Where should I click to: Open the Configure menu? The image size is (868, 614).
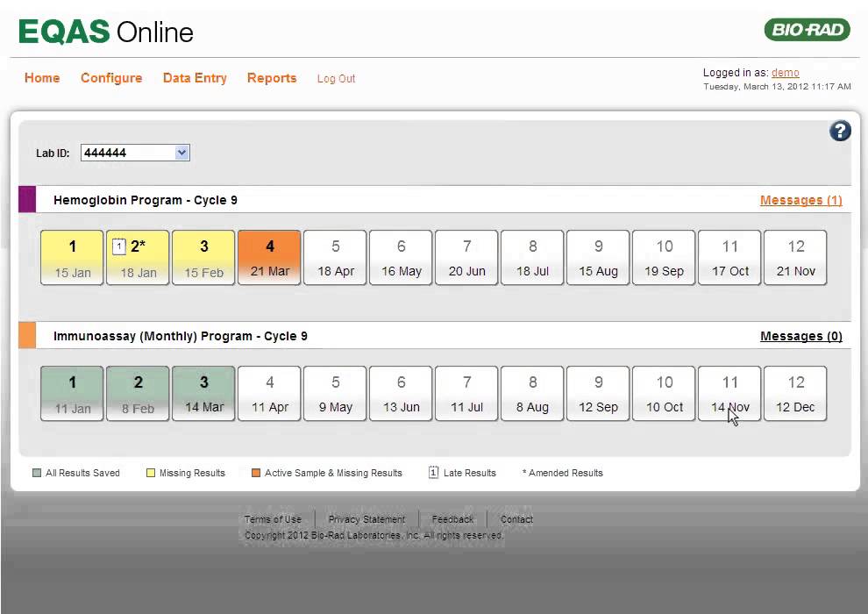pyautogui.click(x=111, y=78)
